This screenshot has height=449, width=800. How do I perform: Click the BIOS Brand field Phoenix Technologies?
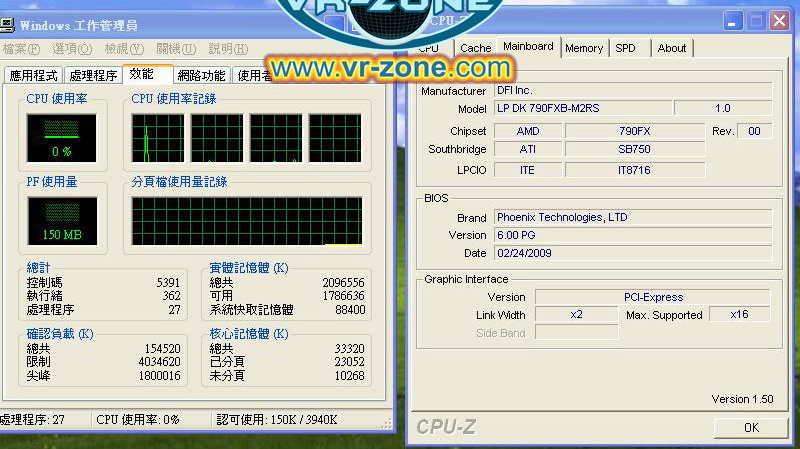(x=633, y=217)
